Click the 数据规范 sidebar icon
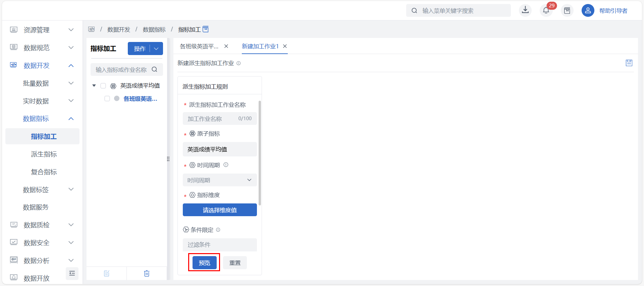 pyautogui.click(x=13, y=47)
